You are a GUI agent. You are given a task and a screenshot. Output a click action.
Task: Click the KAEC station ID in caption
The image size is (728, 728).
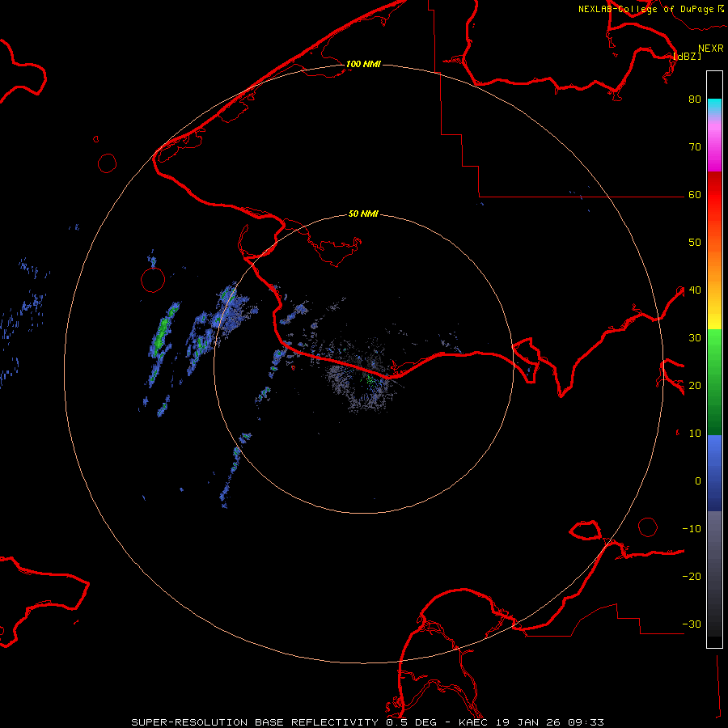pyautogui.click(x=474, y=722)
